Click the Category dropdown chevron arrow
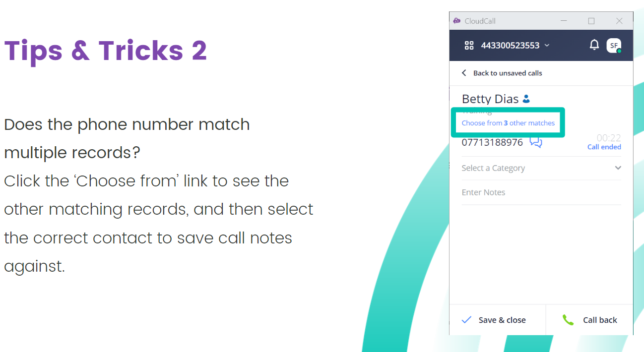The width and height of the screenshot is (644, 352). pos(618,168)
